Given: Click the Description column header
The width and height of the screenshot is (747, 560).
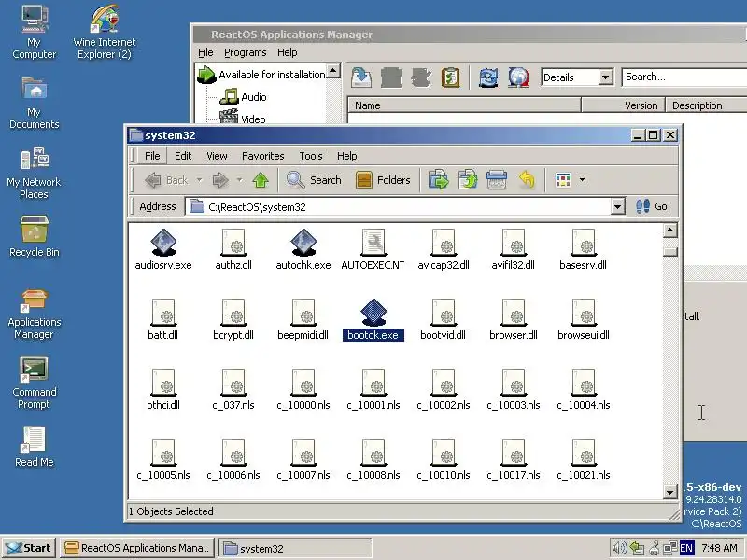Looking at the screenshot, I should tap(707, 105).
